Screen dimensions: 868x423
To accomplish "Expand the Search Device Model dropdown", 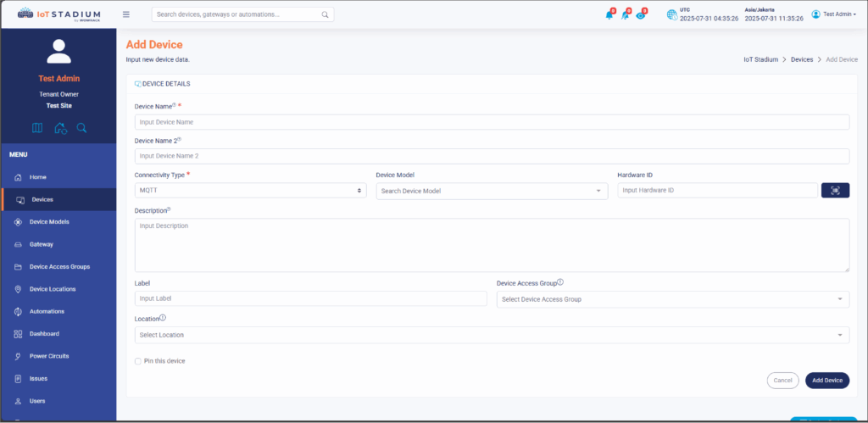I will (x=492, y=192).
